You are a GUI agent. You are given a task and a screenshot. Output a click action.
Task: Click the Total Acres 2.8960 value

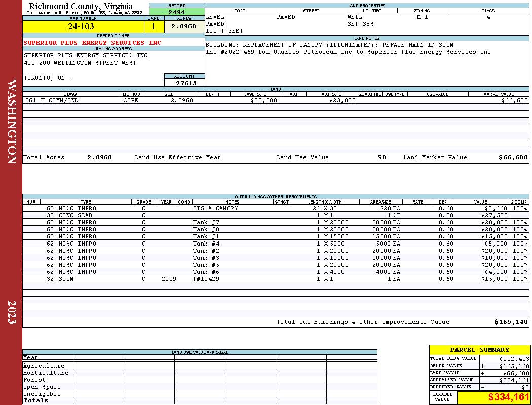99,157
